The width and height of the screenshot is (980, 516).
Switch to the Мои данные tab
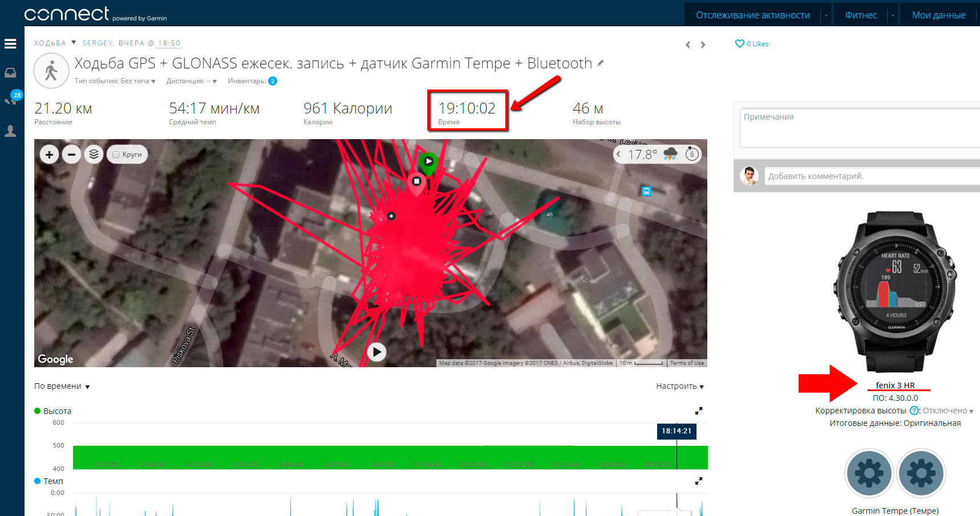(939, 15)
